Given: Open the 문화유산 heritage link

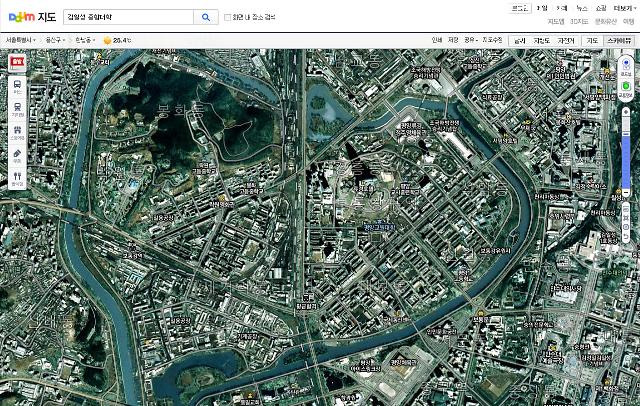Looking at the screenshot, I should [606, 22].
